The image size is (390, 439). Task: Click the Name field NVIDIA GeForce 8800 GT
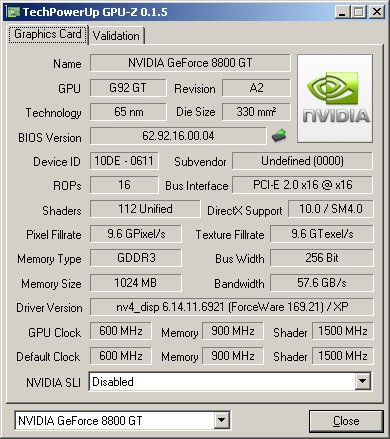190,63
